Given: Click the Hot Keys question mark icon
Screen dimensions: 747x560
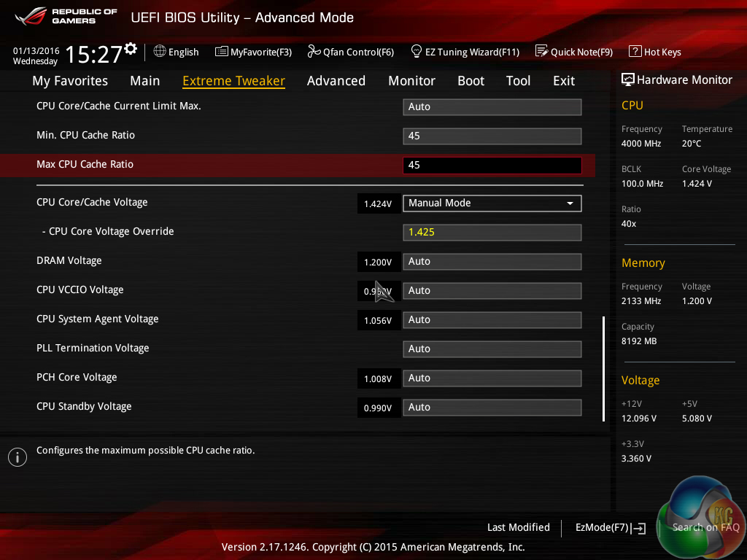Looking at the screenshot, I should (x=635, y=51).
